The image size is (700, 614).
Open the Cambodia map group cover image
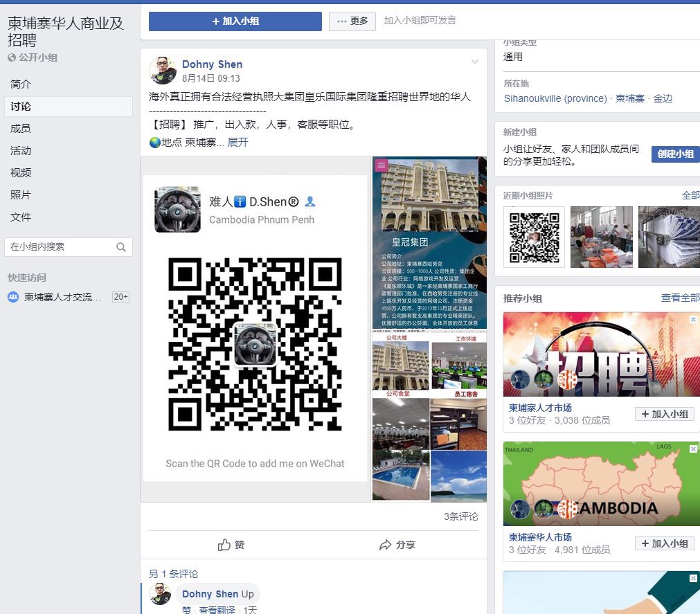(602, 484)
